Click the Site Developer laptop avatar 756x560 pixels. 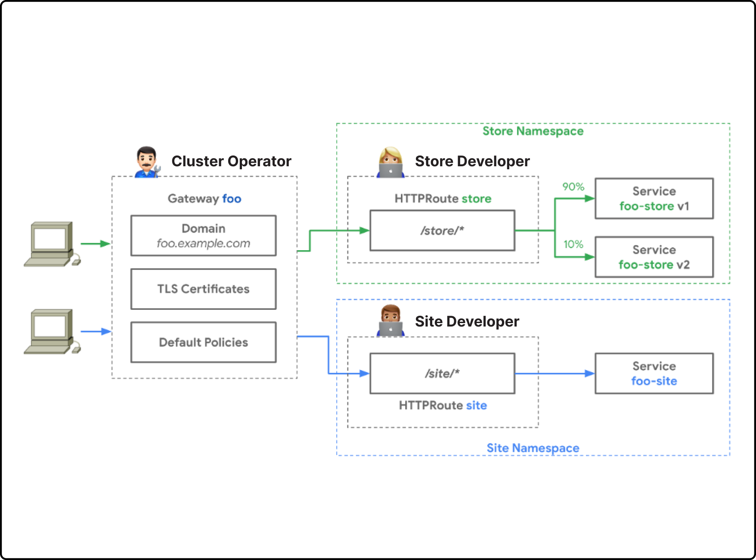point(390,320)
